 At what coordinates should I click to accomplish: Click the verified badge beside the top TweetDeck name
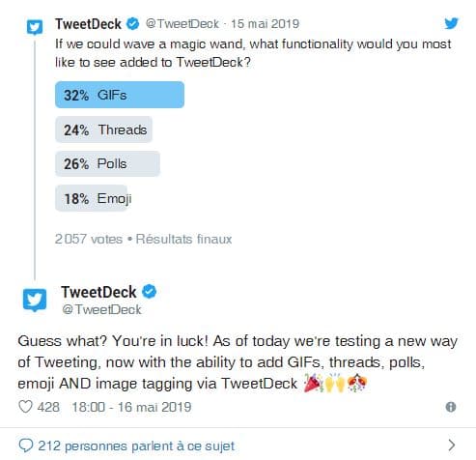[132, 24]
